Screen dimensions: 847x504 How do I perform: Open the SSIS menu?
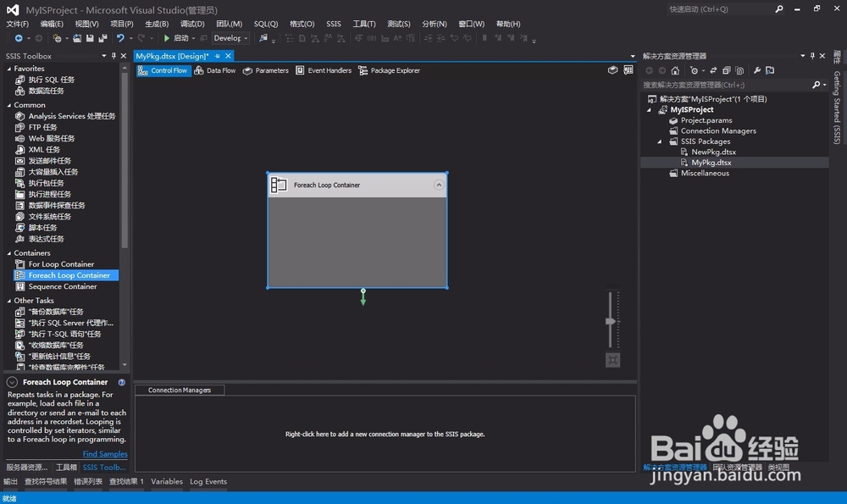[x=333, y=24]
